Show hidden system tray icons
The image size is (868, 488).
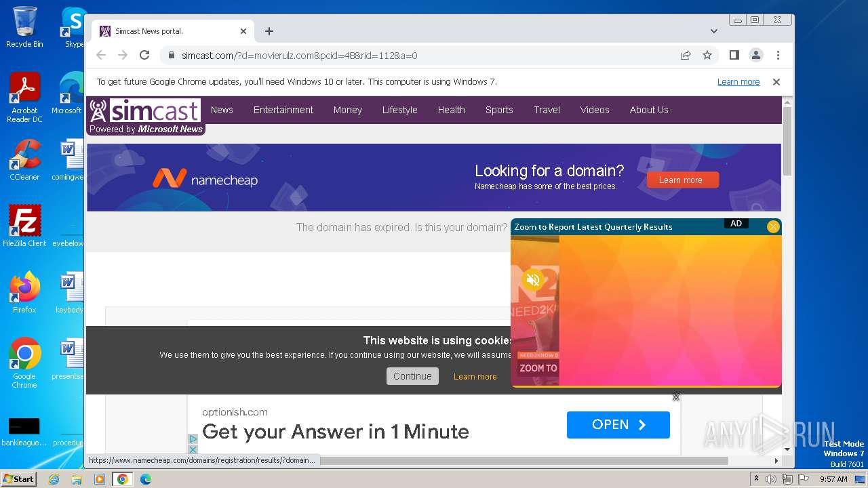coord(756,479)
